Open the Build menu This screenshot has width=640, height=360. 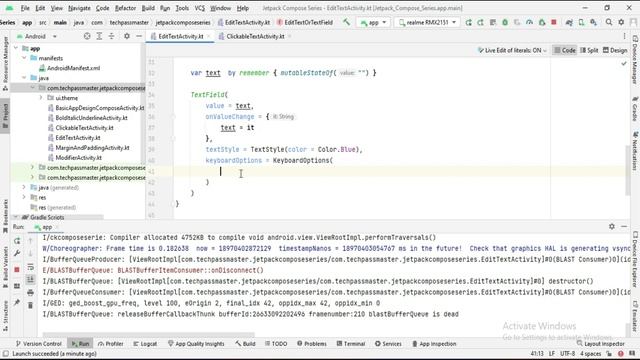148,8
